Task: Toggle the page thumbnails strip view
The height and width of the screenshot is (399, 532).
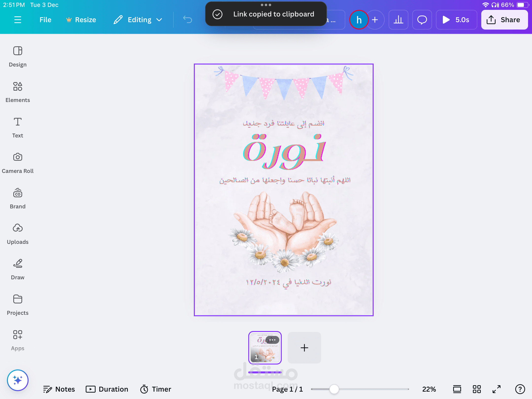Action: coord(457,389)
